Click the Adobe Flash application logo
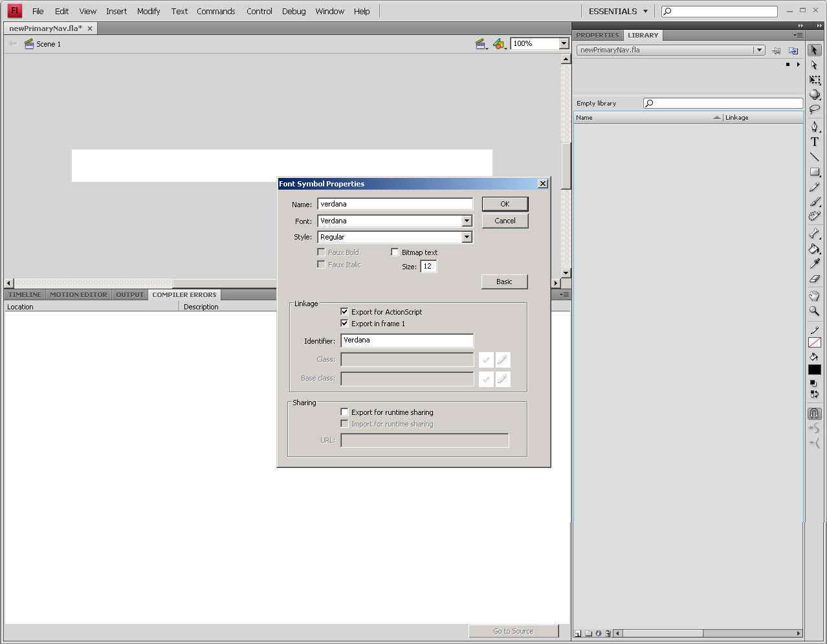Viewport: 827px width, 644px height. [x=14, y=10]
